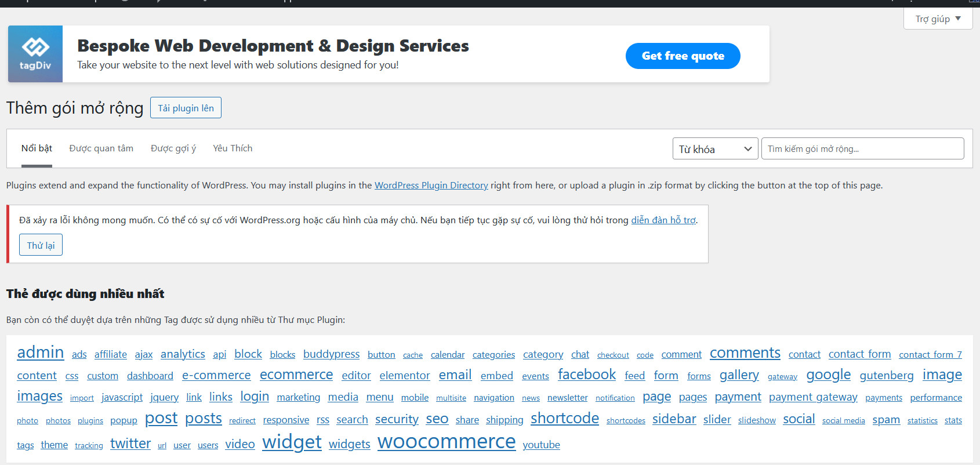The width and height of the screenshot is (980, 465).
Task: Browse the shortcode tag
Action: pos(565,418)
